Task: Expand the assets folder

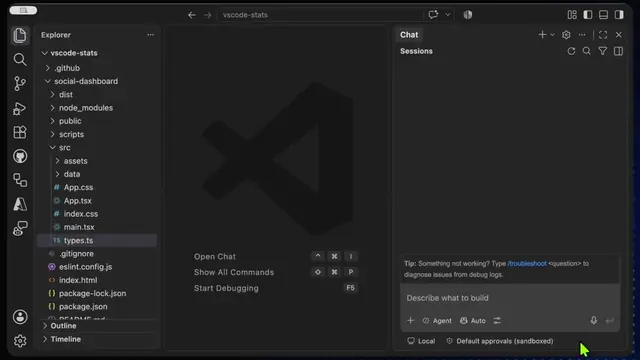Action: [71, 161]
